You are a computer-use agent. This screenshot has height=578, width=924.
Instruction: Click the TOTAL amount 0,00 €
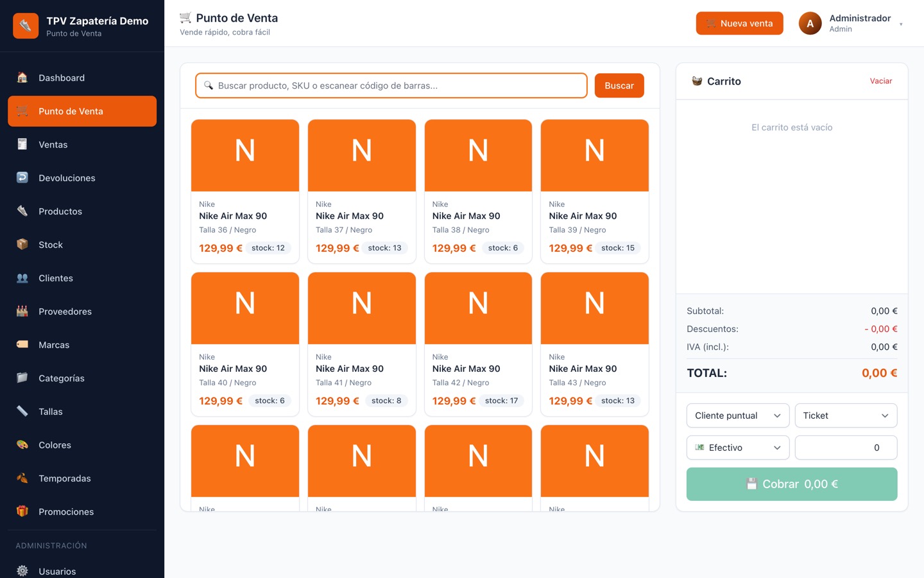tap(879, 373)
